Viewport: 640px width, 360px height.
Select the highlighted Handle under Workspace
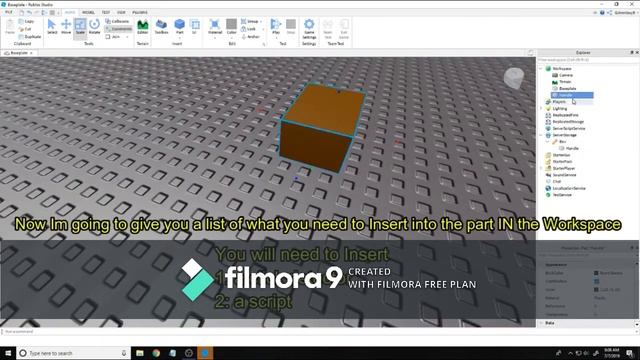(572, 95)
